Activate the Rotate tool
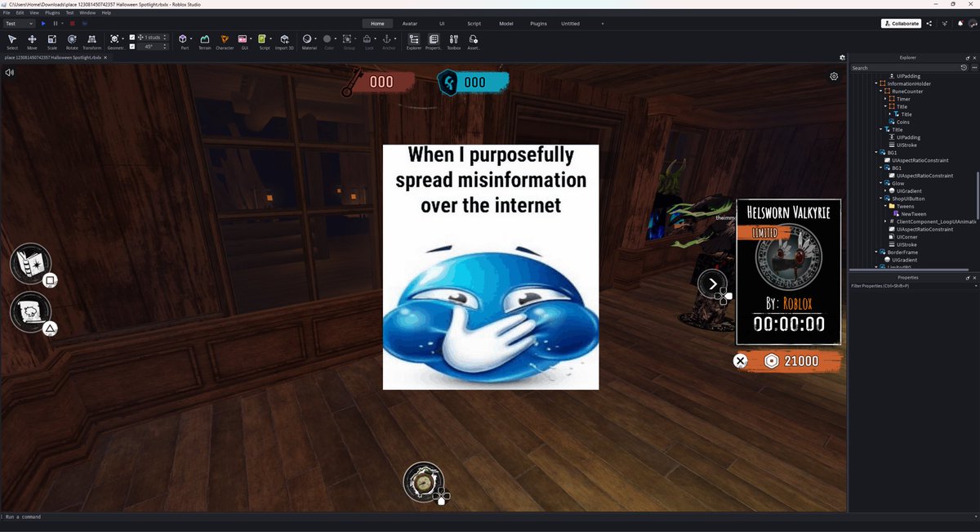 72,42
